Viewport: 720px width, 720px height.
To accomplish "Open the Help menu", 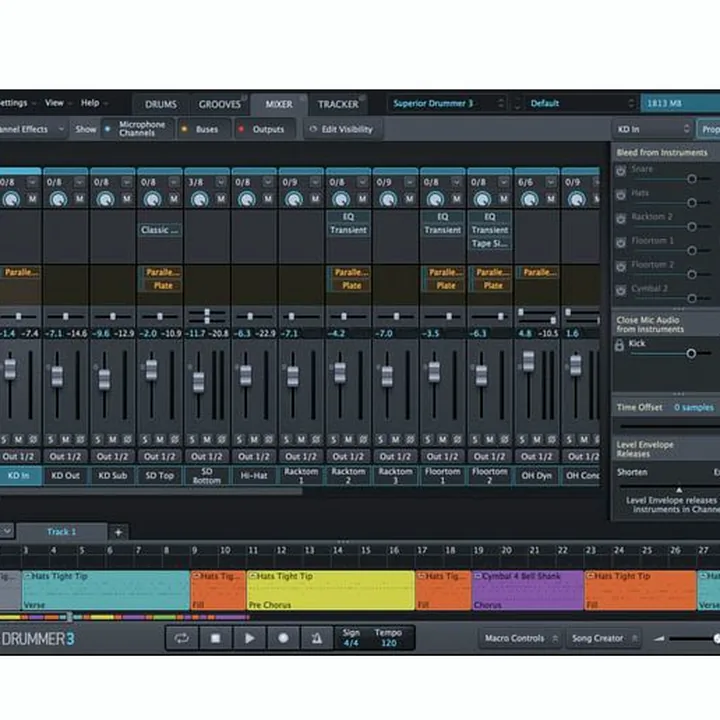I will coord(90,103).
